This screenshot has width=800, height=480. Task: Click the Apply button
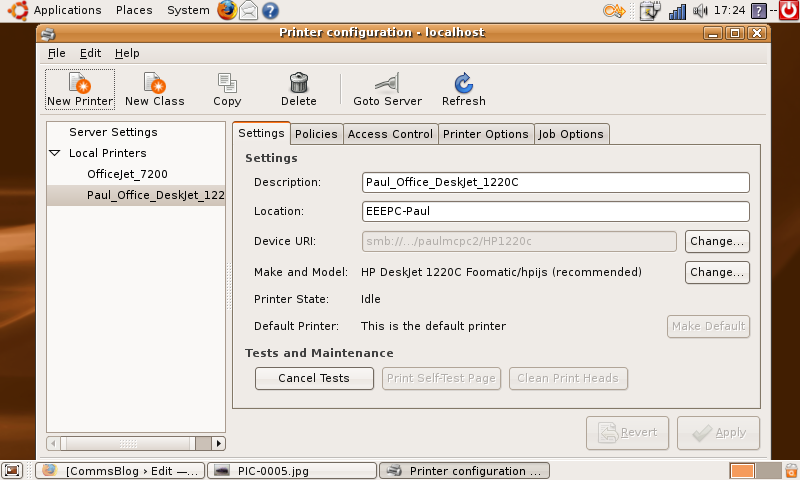click(x=718, y=433)
